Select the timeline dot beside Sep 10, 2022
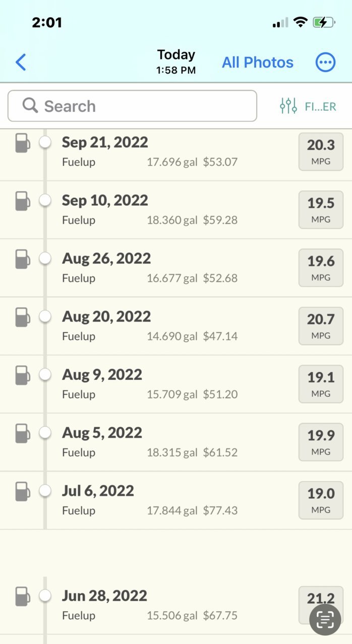This screenshot has height=644, width=352. click(45, 201)
